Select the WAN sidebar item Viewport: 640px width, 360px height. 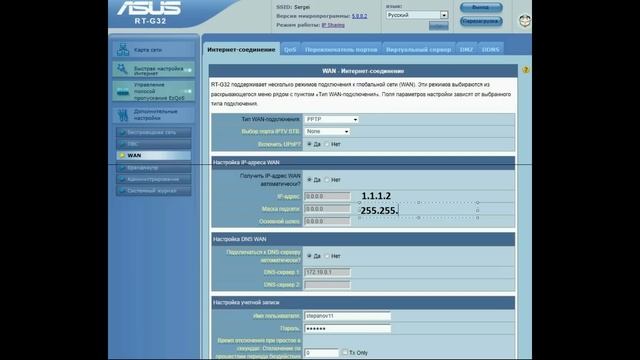[x=153, y=156]
